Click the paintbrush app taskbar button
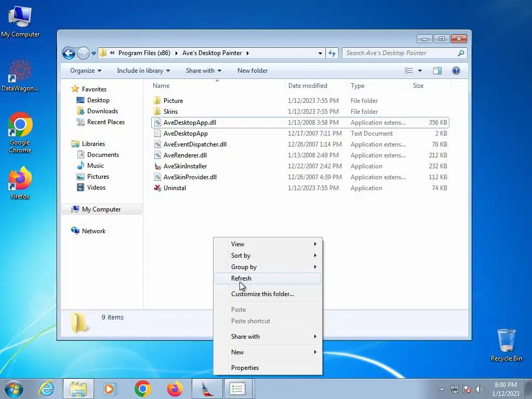532x399 pixels. click(207, 389)
